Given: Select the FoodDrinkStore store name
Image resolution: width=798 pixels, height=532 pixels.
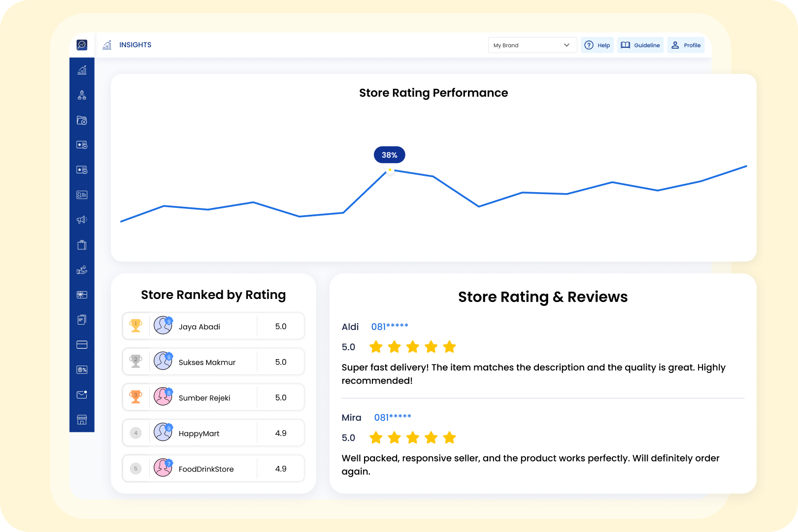Looking at the screenshot, I should tap(206, 469).
